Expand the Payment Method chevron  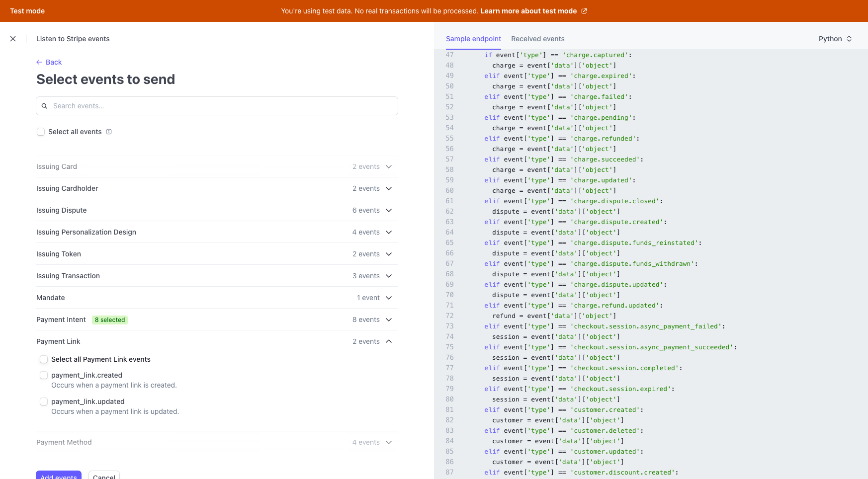coord(389,442)
